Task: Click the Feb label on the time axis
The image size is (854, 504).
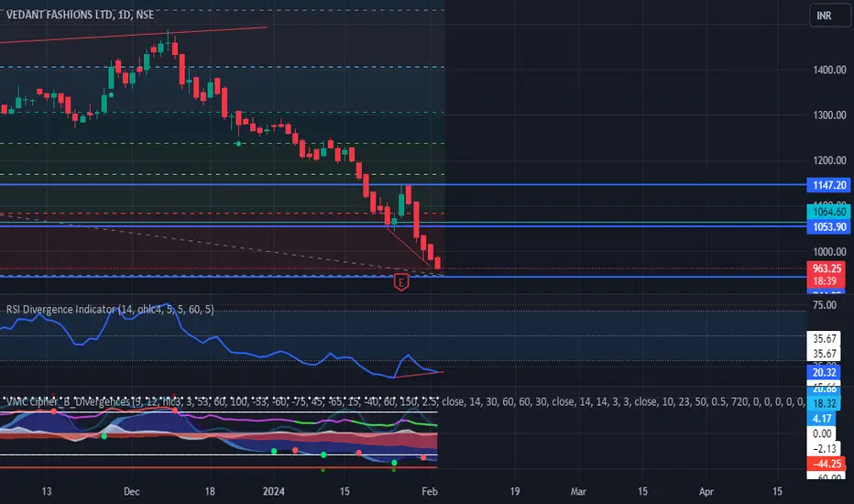Action: pos(429,491)
